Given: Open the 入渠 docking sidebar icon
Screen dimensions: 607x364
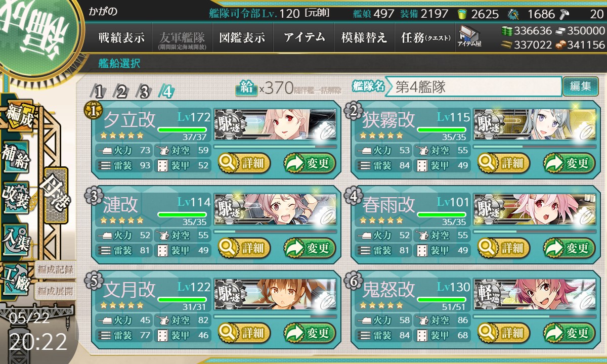Looking at the screenshot, I should 16,239.
